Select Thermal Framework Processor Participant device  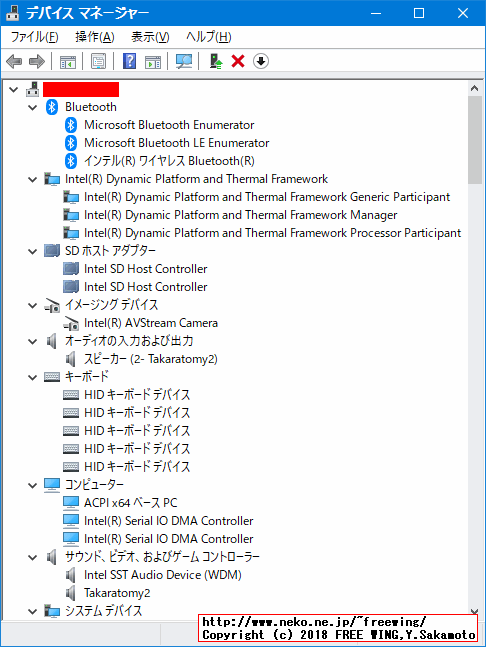click(272, 233)
